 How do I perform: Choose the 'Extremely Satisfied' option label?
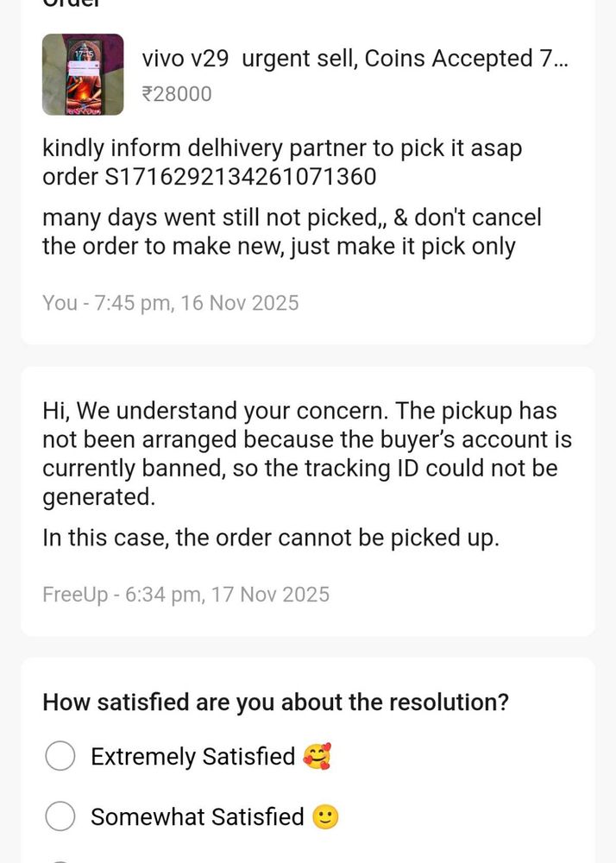tap(192, 756)
